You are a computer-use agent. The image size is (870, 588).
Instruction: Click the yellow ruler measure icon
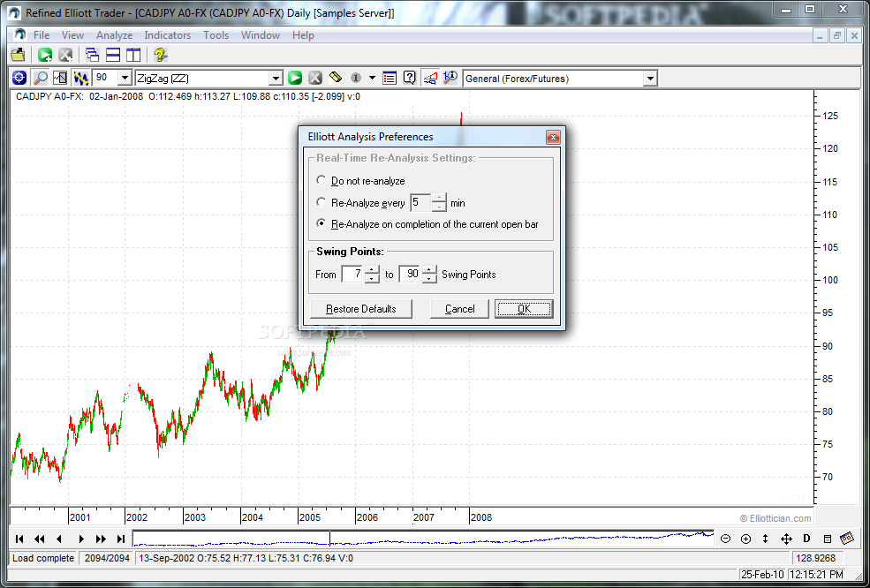pyautogui.click(x=335, y=78)
